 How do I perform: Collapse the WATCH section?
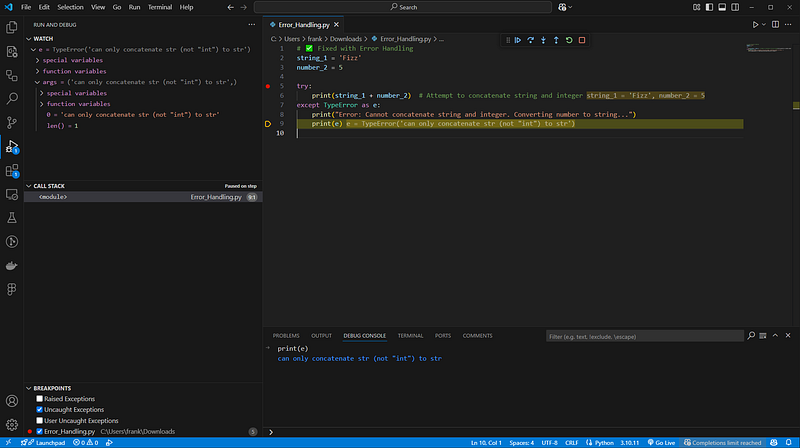tap(29, 39)
